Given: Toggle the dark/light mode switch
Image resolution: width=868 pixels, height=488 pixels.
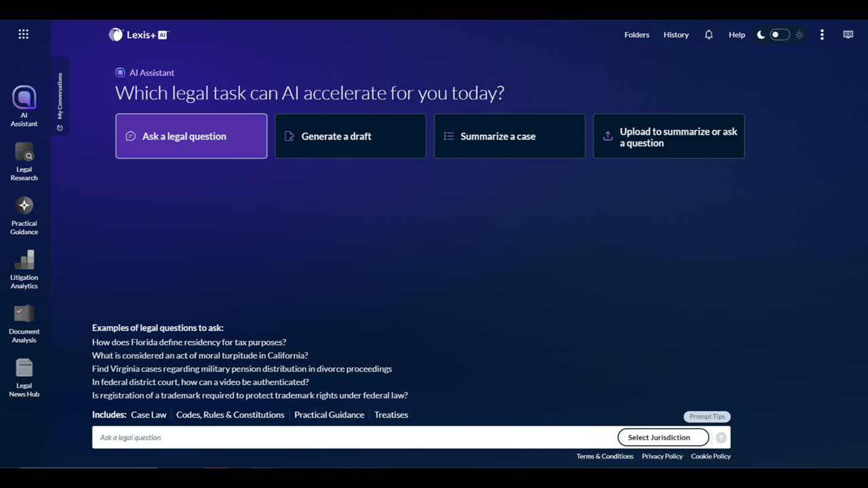Looking at the screenshot, I should pyautogui.click(x=780, y=35).
